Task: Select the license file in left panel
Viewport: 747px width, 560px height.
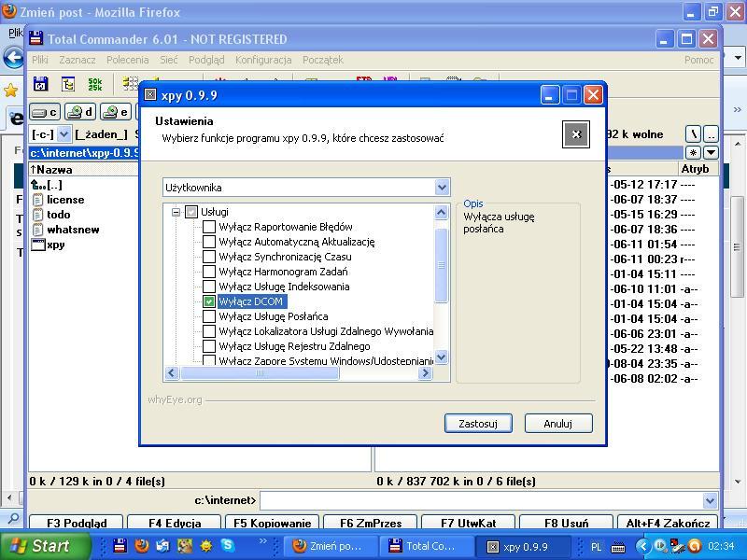Action: click(x=58, y=200)
